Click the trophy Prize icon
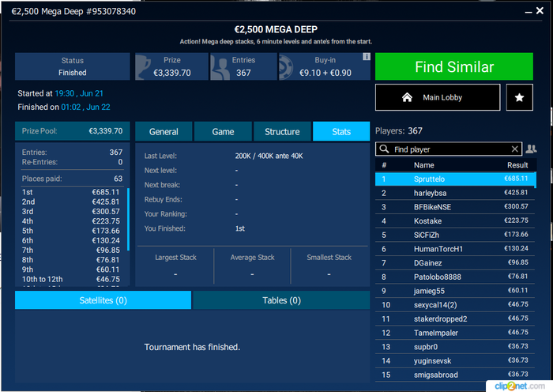553x392 pixels. 144,66
